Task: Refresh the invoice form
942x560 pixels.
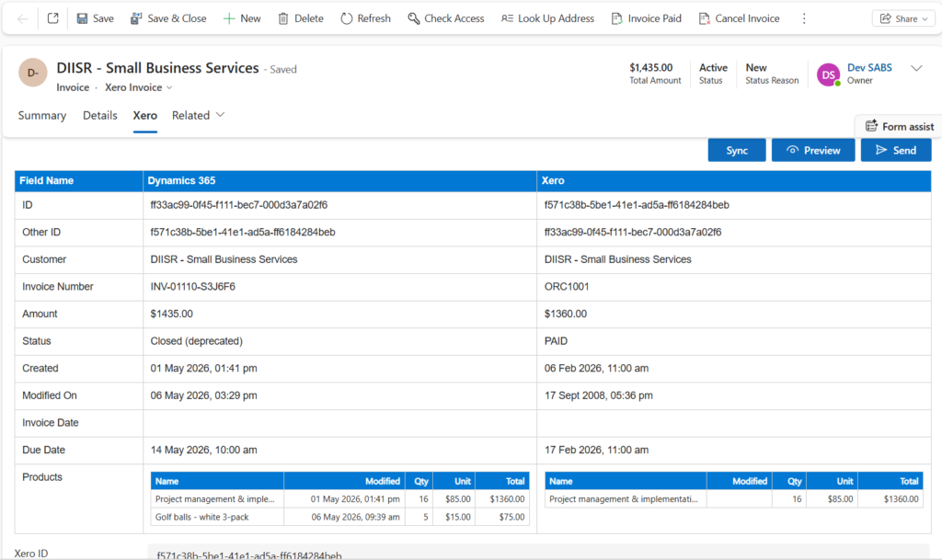Action: (365, 18)
